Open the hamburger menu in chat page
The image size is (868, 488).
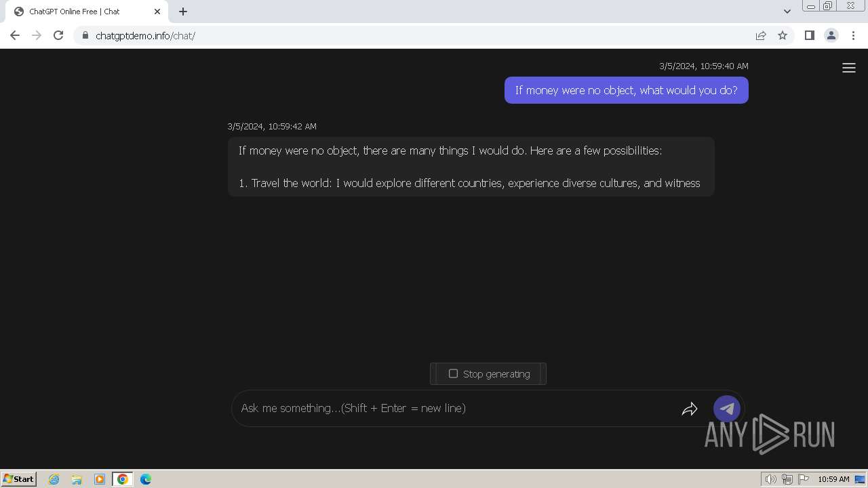point(848,68)
